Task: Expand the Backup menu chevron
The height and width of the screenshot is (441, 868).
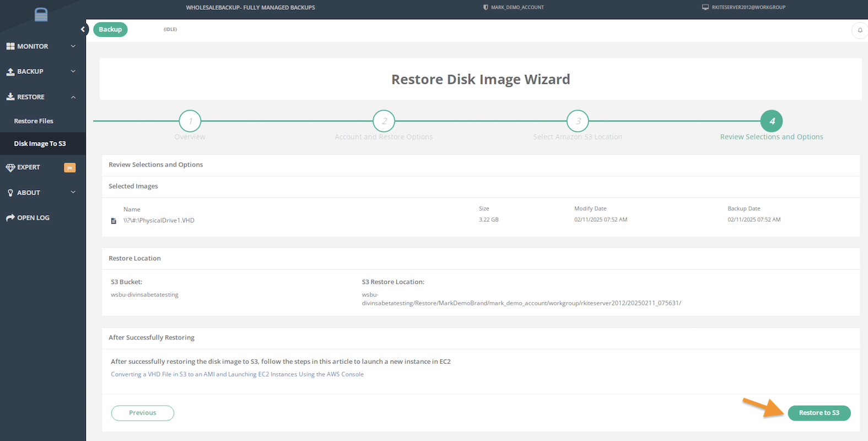Action: (73, 71)
